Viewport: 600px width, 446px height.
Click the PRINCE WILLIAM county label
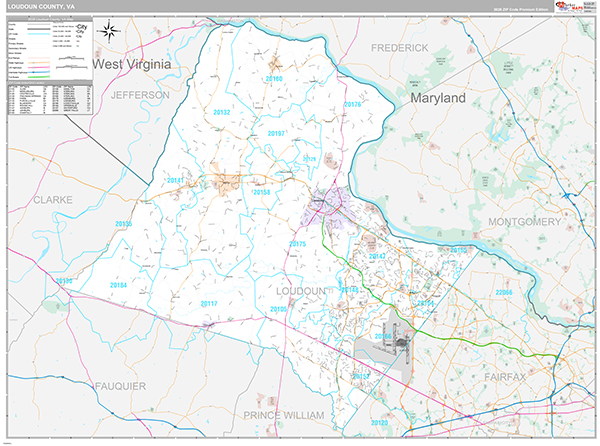pyautogui.click(x=284, y=414)
